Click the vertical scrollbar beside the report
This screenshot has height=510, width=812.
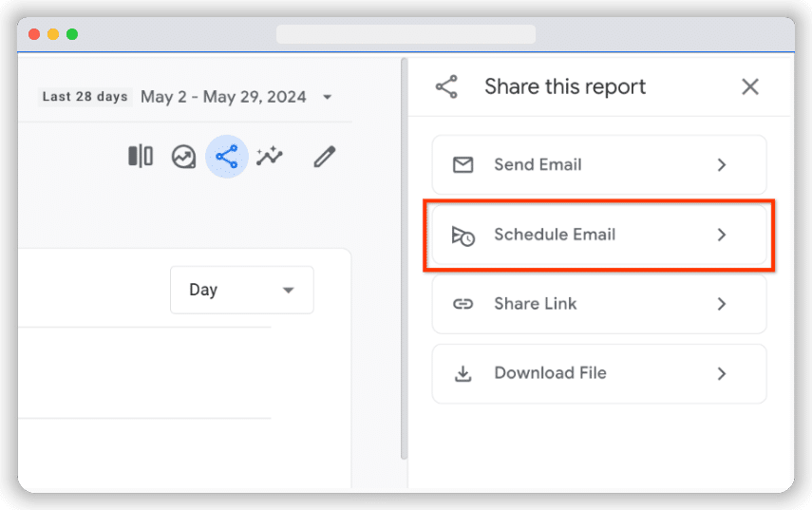point(405,258)
